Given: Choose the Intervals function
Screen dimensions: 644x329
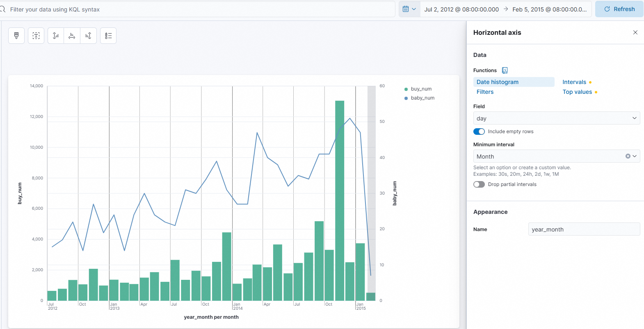Looking at the screenshot, I should click(x=574, y=82).
